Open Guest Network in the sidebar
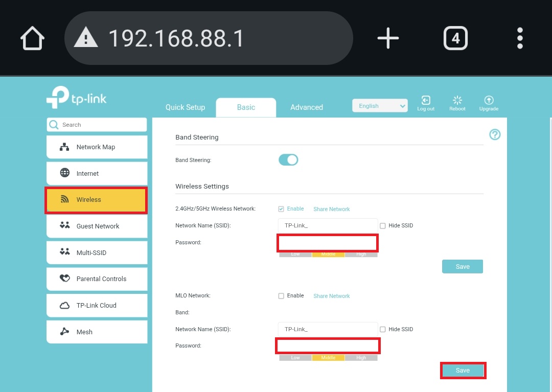Image resolution: width=552 pixels, height=392 pixels. pos(97,226)
